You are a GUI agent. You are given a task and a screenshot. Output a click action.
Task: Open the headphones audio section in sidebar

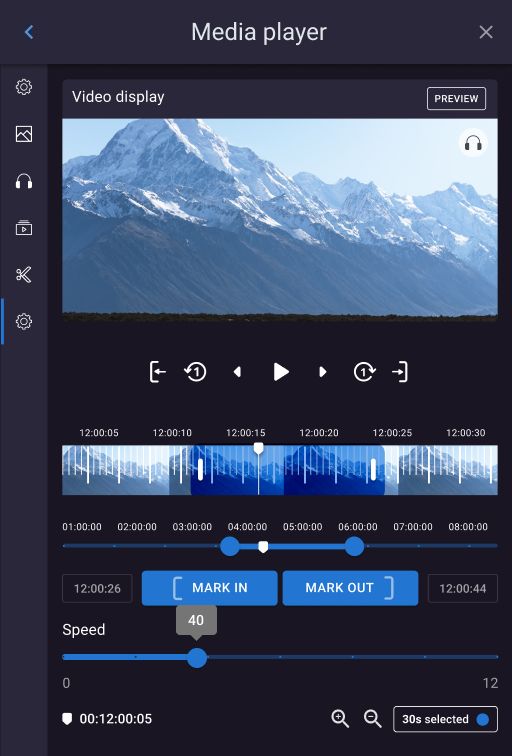24,181
